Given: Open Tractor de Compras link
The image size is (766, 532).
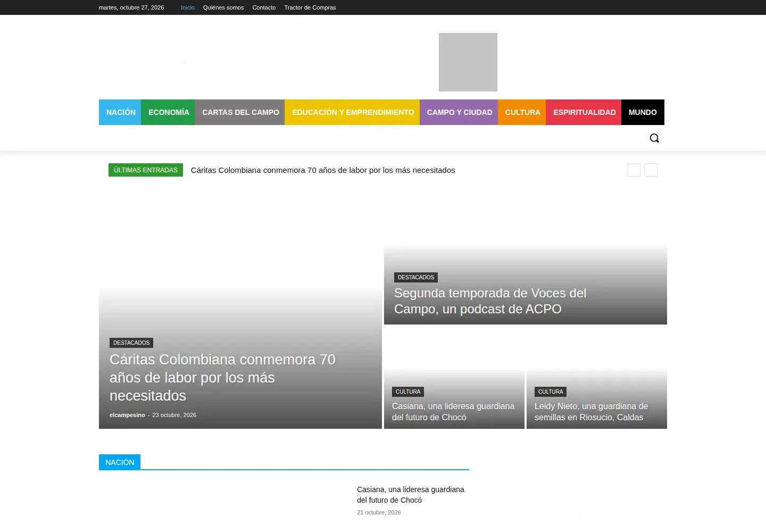Looking at the screenshot, I should pos(310,7).
